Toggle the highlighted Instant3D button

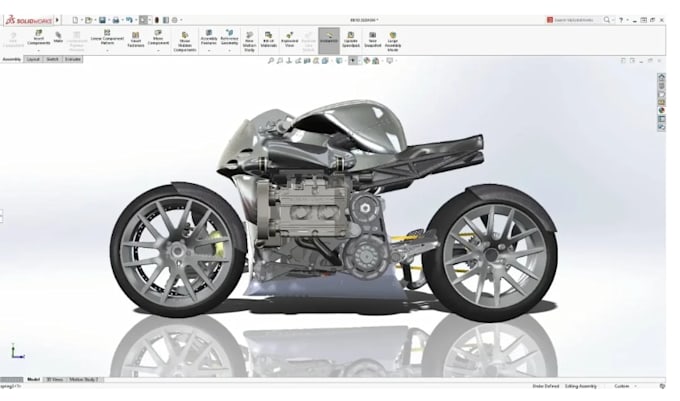point(329,41)
